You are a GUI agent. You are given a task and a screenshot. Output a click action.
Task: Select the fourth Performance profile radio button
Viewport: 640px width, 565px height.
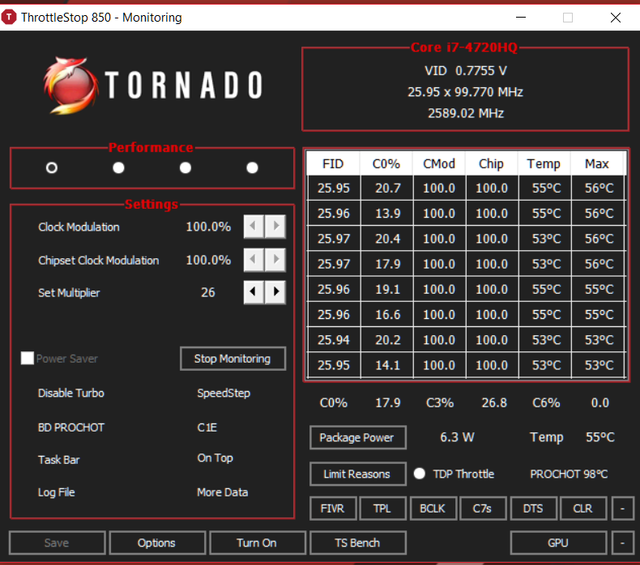pos(252,168)
